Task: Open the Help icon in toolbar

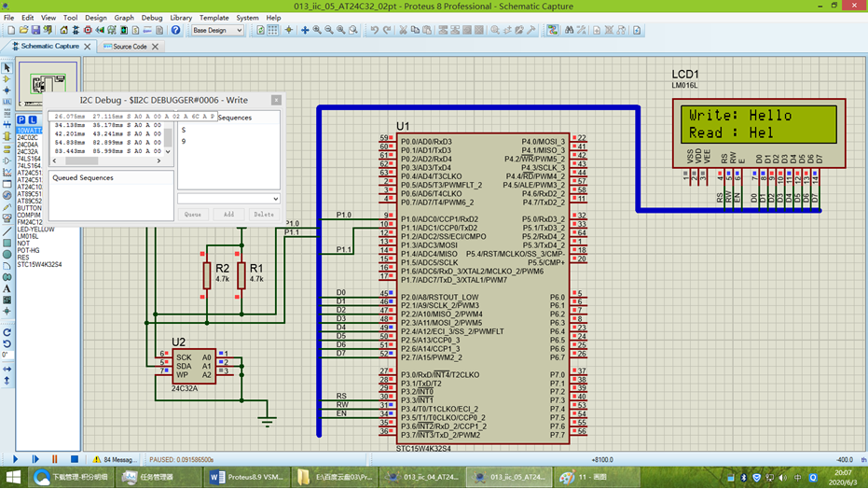Action: (175, 31)
